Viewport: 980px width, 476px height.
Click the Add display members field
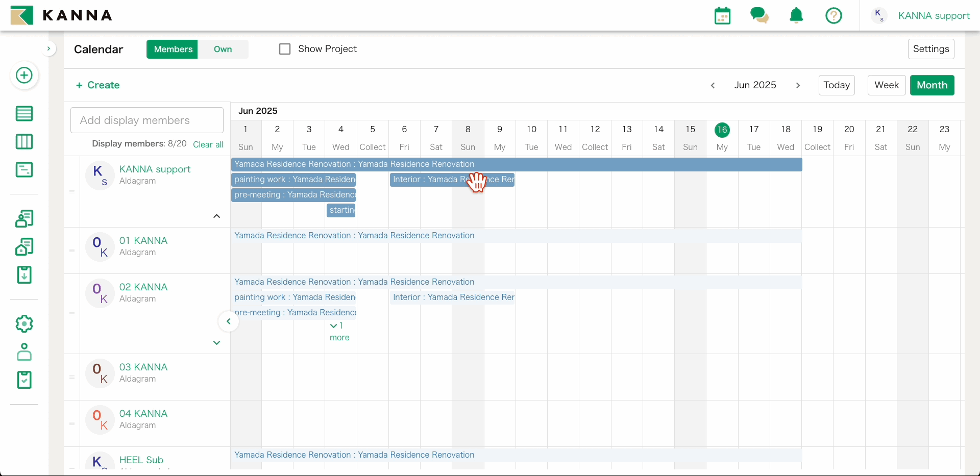[147, 120]
